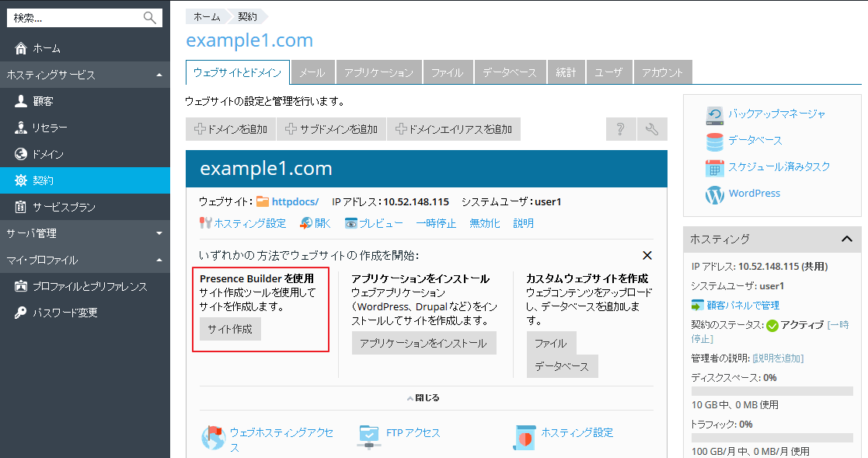Click the WordPress logo icon

pos(714,194)
